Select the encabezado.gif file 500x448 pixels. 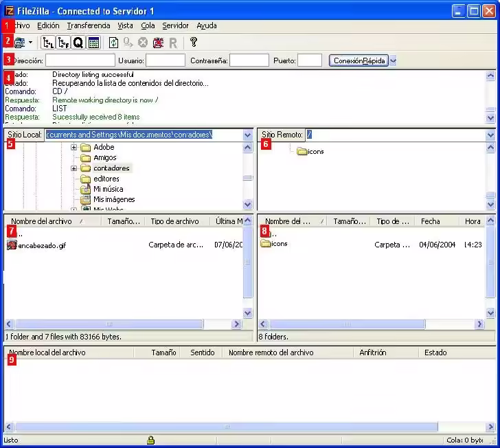(x=36, y=245)
